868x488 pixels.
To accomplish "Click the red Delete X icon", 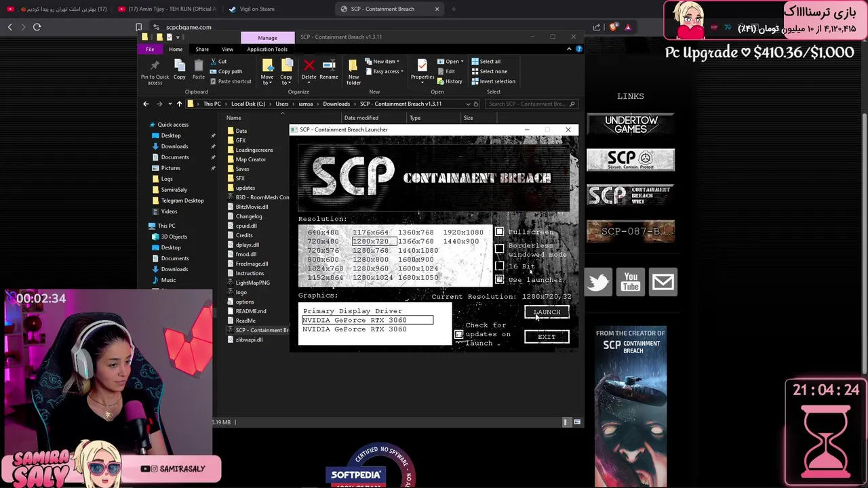I will (x=309, y=65).
